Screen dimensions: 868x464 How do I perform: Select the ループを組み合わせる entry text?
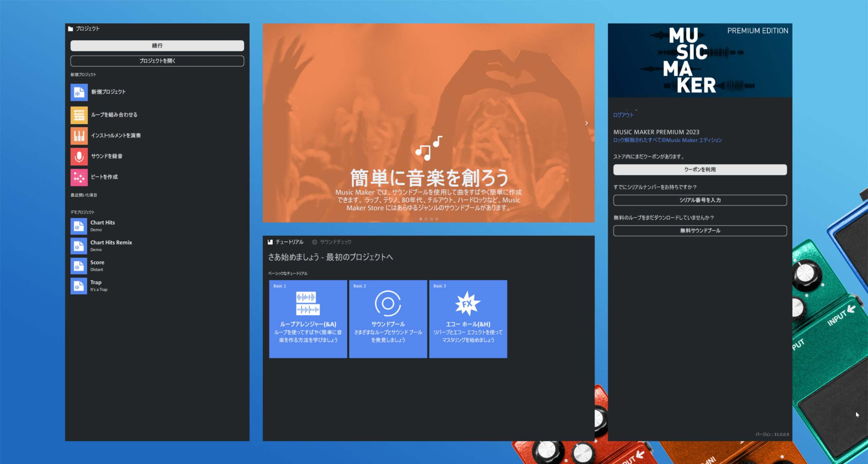[114, 115]
